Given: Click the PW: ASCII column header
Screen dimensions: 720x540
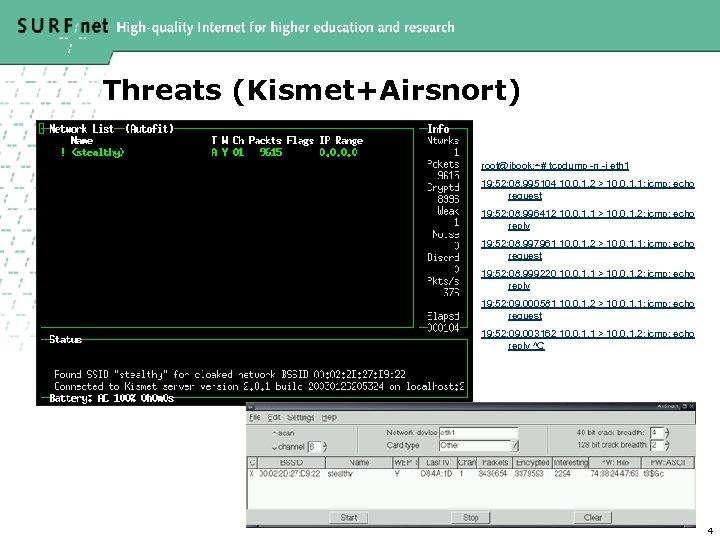Looking at the screenshot, I should coord(668,462).
